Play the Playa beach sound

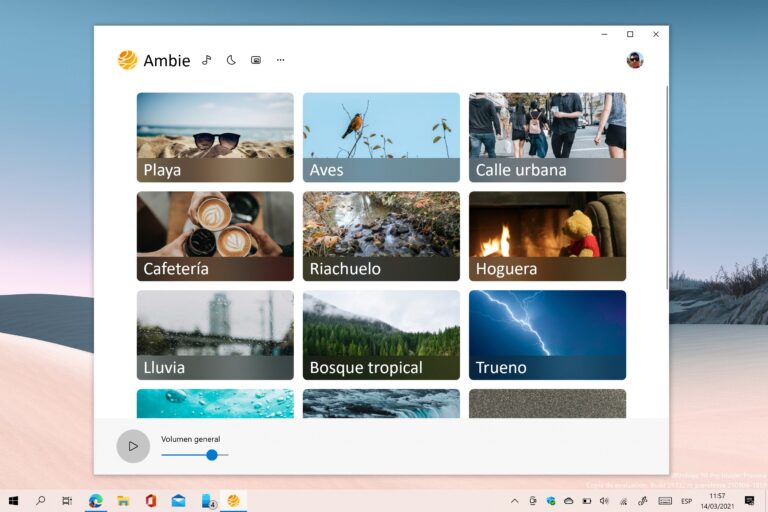pyautogui.click(x=215, y=137)
